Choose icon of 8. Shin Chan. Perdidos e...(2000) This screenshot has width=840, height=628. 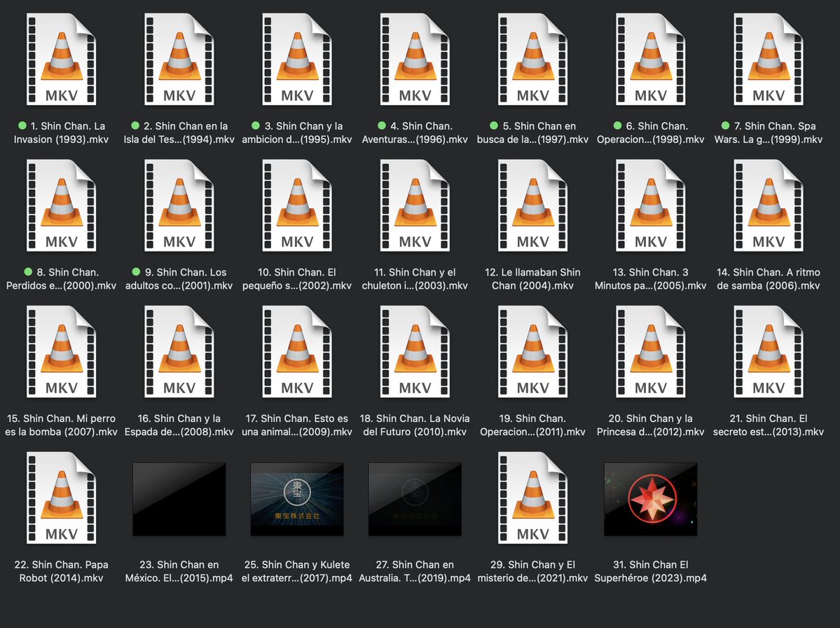point(61,205)
